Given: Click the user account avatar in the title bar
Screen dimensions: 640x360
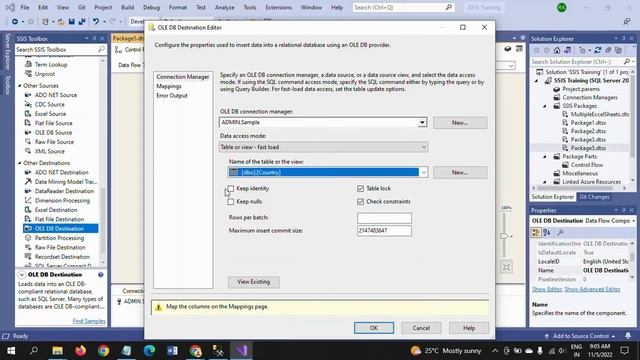Looking at the screenshot, I should click(562, 7).
